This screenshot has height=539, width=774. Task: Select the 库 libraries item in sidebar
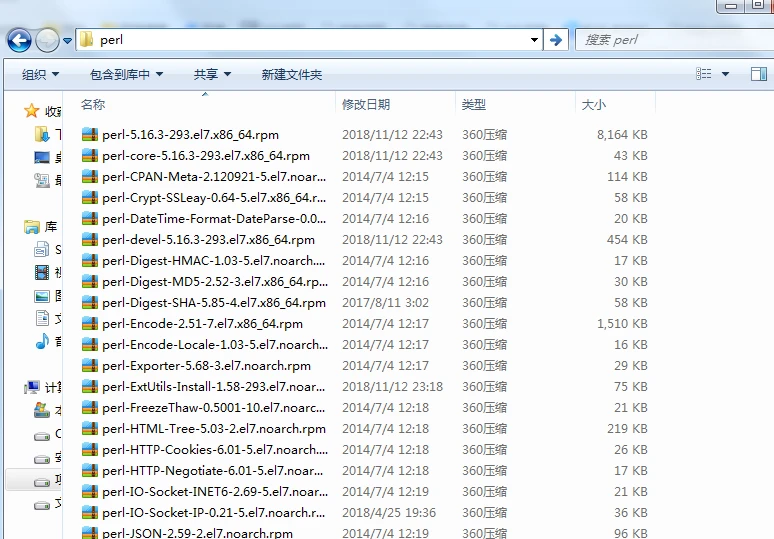[40, 227]
